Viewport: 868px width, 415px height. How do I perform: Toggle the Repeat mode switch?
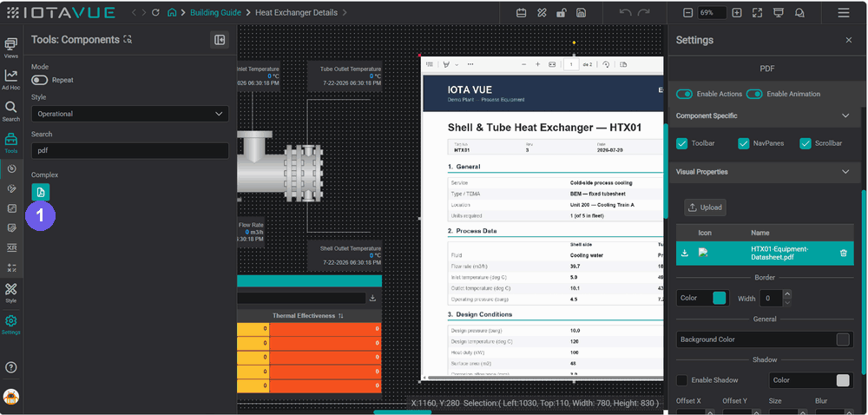pos(39,80)
